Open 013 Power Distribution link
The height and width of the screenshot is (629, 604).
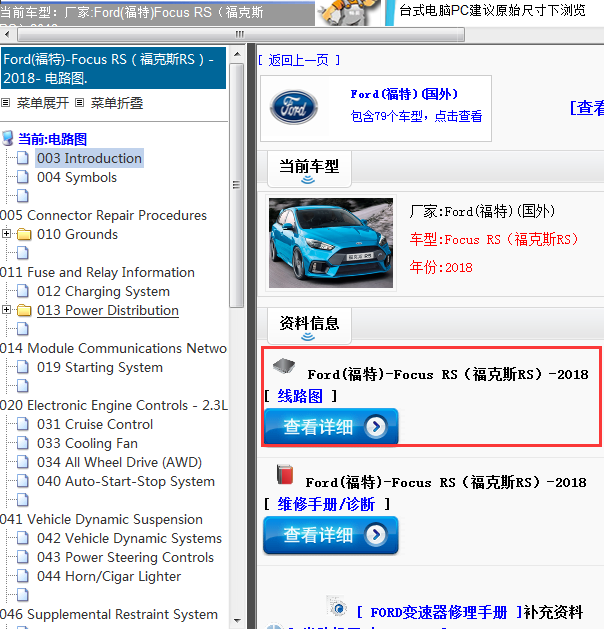coord(108,310)
